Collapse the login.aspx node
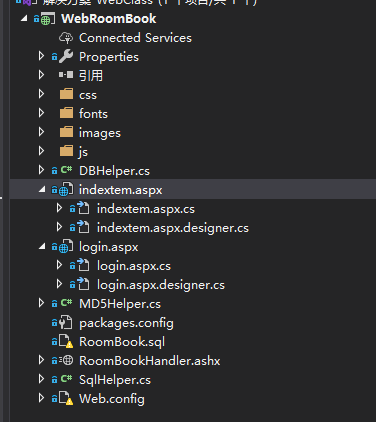This screenshot has width=376, height=422. (x=42, y=247)
